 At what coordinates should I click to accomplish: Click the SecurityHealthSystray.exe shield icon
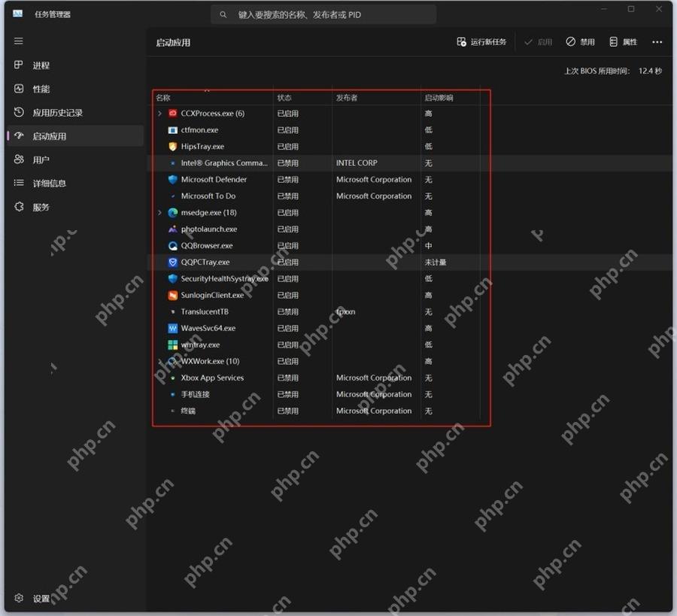click(173, 278)
